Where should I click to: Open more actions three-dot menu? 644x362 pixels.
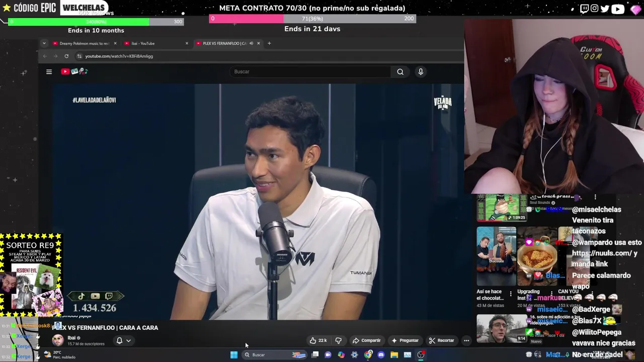point(466,340)
